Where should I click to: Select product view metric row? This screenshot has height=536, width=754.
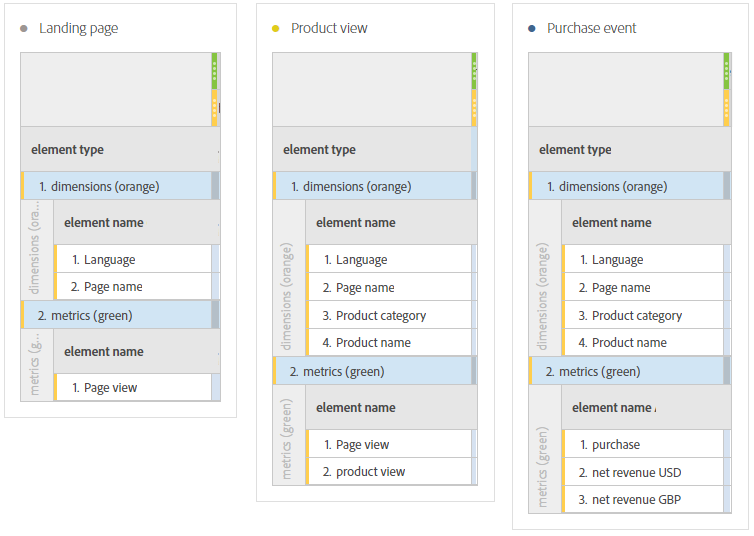pyautogui.click(x=370, y=472)
